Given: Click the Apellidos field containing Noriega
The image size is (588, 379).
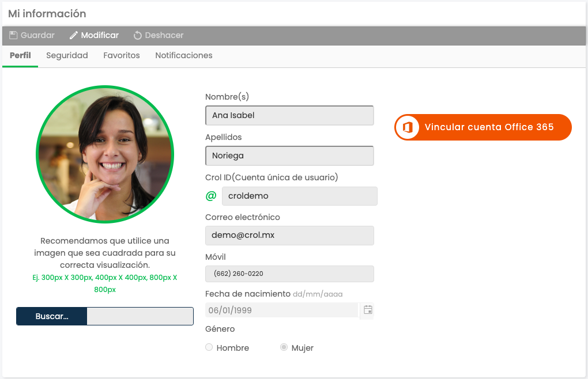Looking at the screenshot, I should 289,156.
